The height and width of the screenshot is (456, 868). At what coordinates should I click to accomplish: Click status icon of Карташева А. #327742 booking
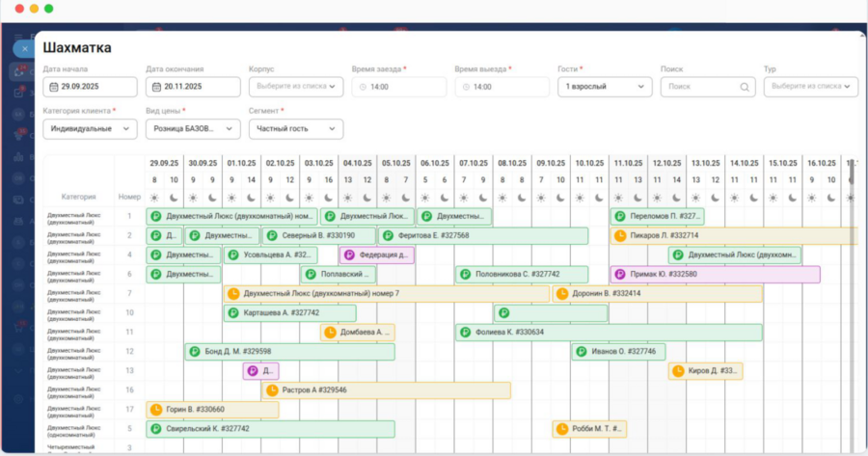pyautogui.click(x=233, y=313)
